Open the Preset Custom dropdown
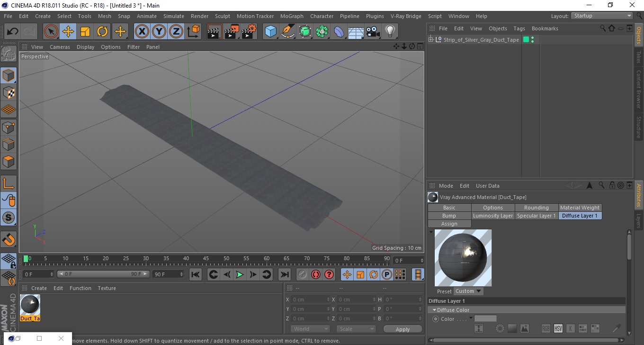This screenshot has width=644, height=345. click(468, 291)
